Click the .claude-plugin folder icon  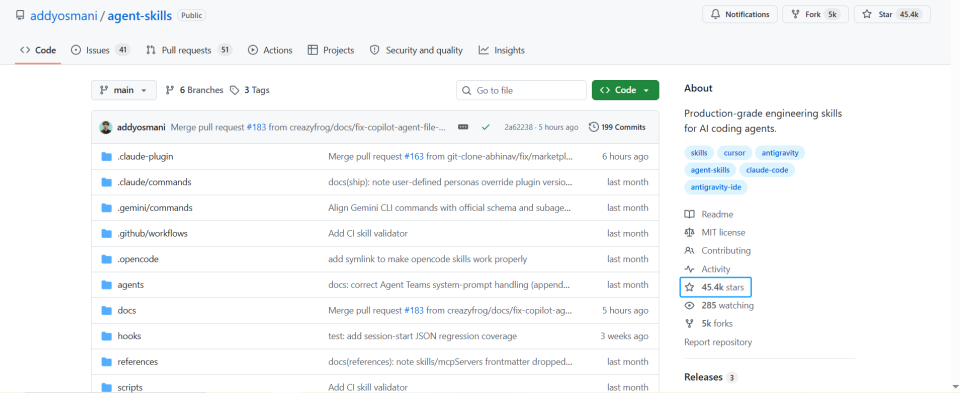pyautogui.click(x=107, y=156)
